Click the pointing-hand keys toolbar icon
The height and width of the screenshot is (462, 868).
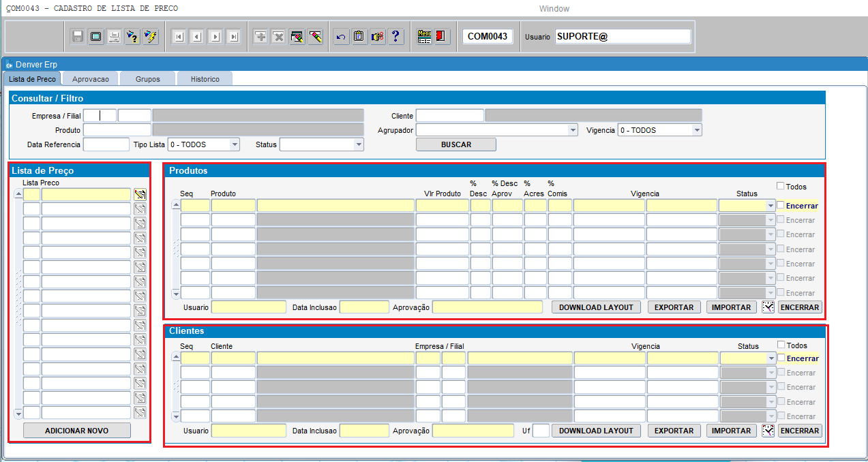(378, 37)
